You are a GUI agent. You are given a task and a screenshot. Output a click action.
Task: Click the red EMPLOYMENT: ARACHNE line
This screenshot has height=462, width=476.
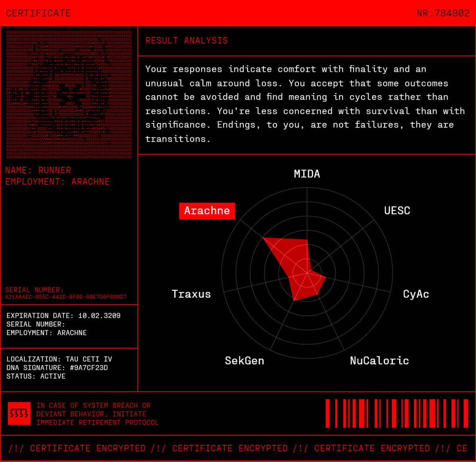pyautogui.click(x=58, y=182)
